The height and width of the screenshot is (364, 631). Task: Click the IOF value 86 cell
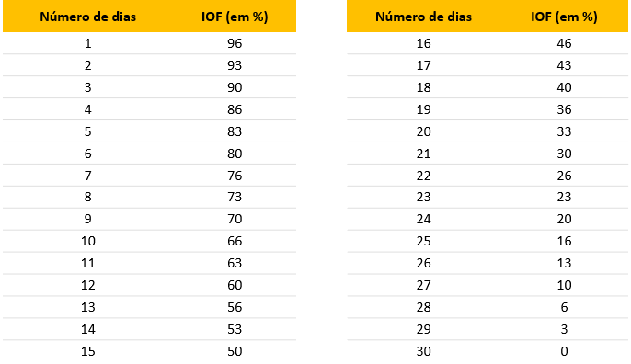[235, 109]
